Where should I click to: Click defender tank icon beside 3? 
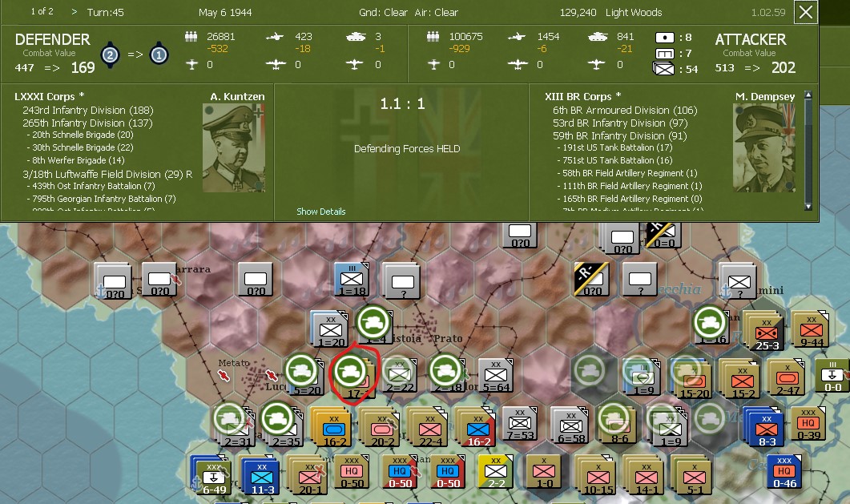click(x=356, y=37)
